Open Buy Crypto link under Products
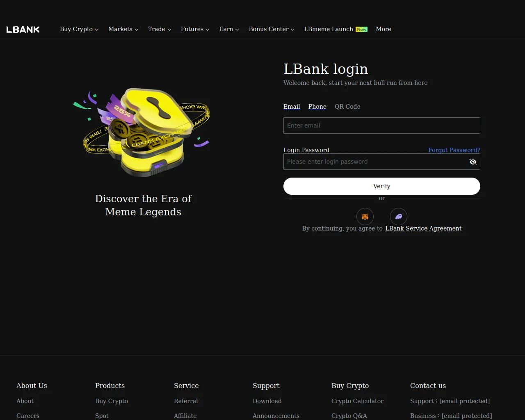Viewport: 525px width, 420px height. point(112,401)
